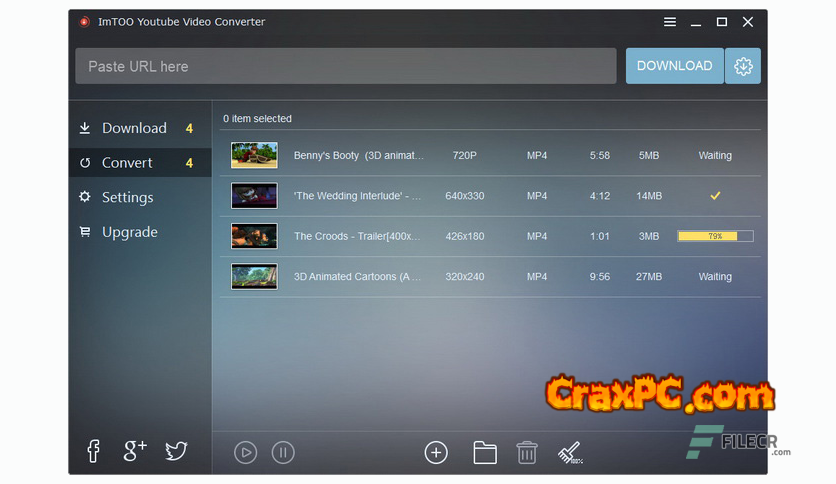Click the 5:58 duration value
836x484 pixels.
[x=600, y=156]
